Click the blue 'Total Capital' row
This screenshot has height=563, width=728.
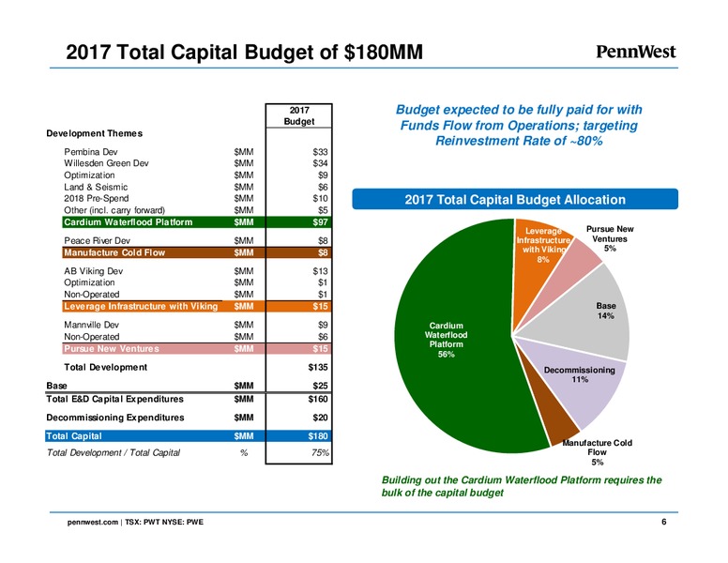coord(189,435)
